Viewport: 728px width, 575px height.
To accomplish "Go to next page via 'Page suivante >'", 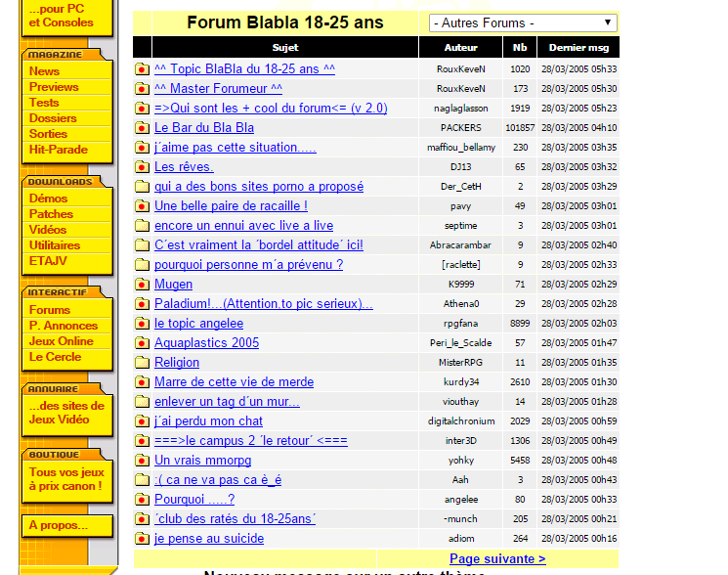I will coord(497,559).
